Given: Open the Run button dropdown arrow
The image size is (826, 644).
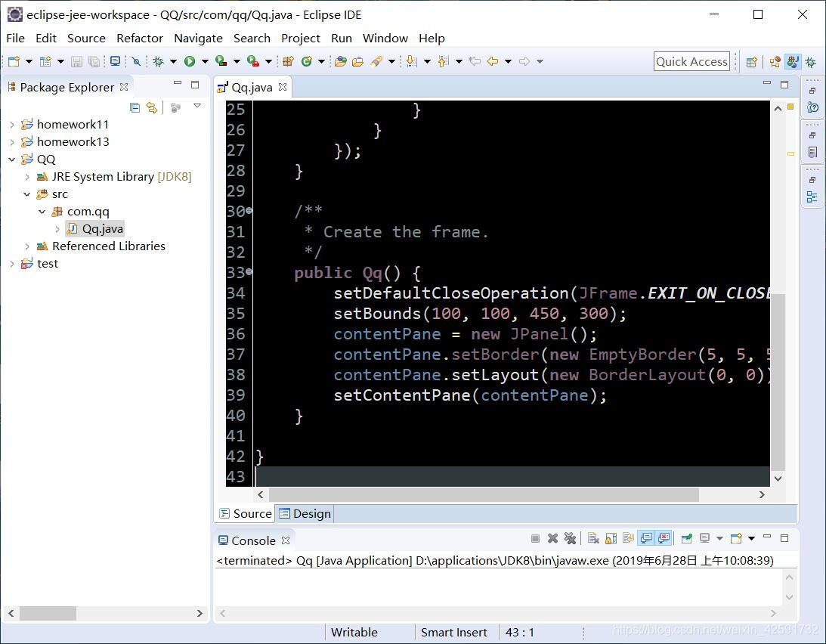Looking at the screenshot, I should (205, 62).
